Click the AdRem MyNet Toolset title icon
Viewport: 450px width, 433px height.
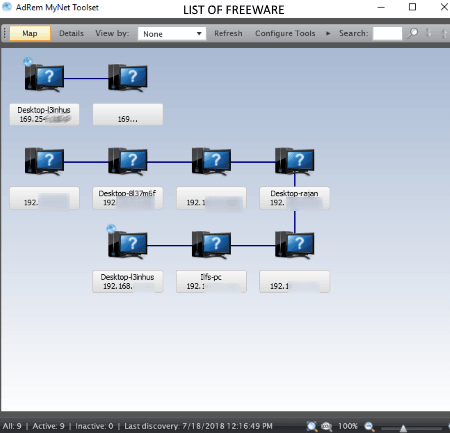(x=7, y=7)
